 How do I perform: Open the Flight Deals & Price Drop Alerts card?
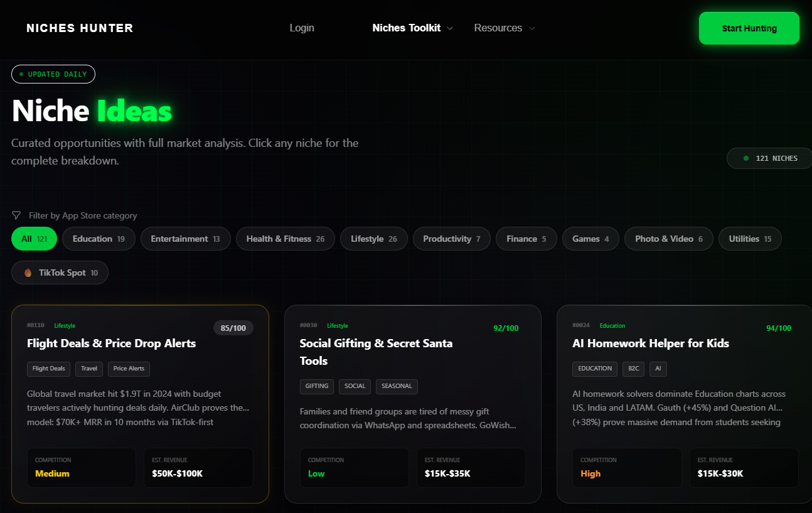pyautogui.click(x=139, y=402)
